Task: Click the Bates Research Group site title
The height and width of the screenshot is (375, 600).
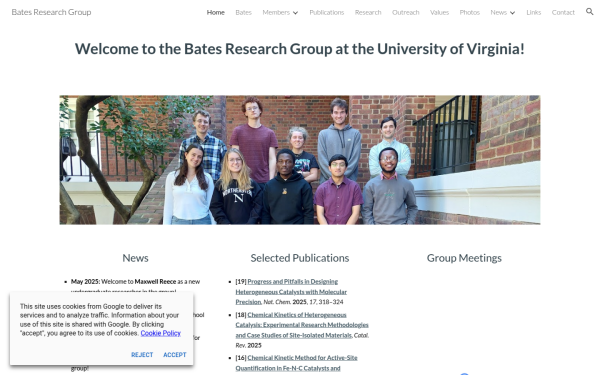Action: pos(51,12)
